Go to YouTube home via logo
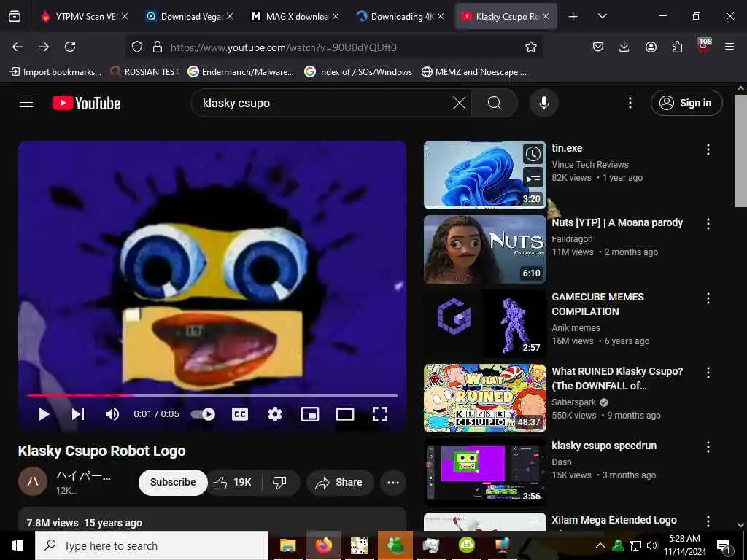Image resolution: width=747 pixels, height=560 pixels. [86, 103]
